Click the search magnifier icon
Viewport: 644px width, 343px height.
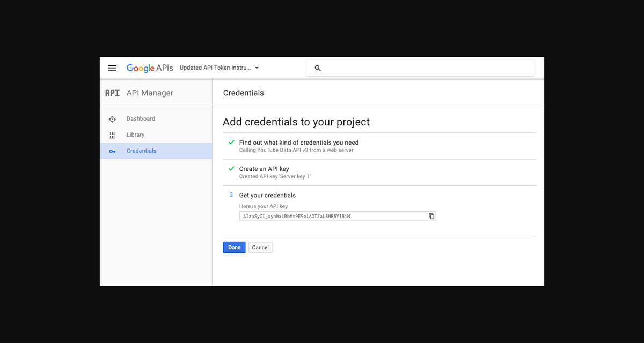pyautogui.click(x=318, y=68)
